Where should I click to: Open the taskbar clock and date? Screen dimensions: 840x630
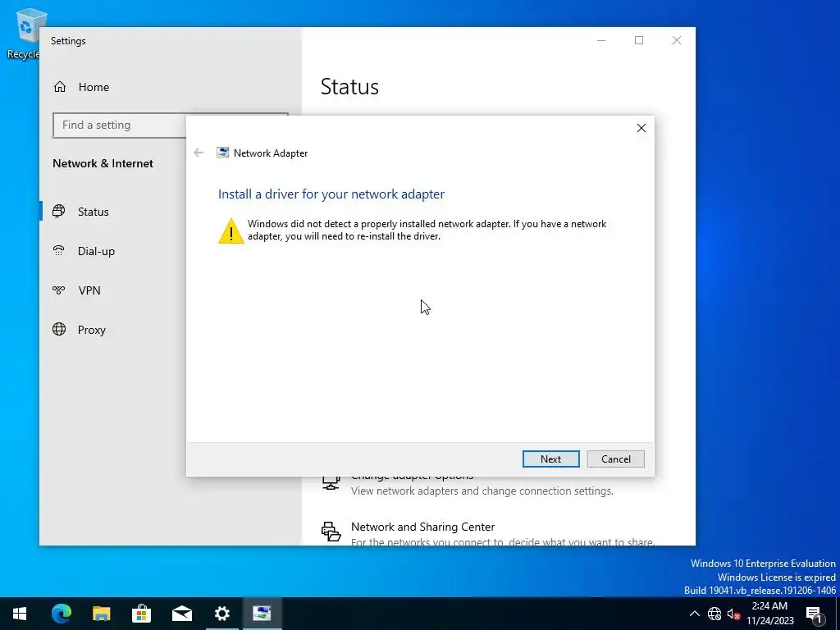[x=769, y=614]
